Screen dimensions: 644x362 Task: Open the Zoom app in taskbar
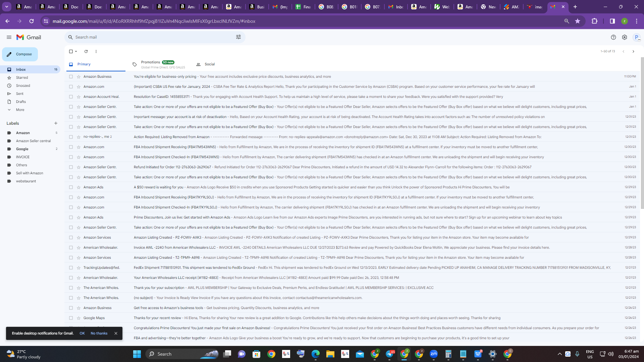[434, 354]
